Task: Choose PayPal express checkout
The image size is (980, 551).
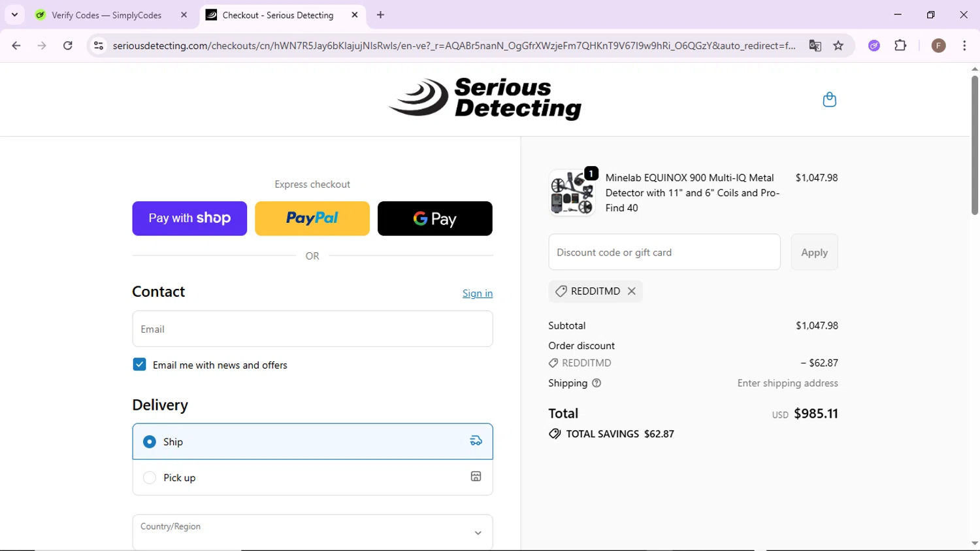Action: [x=312, y=218]
